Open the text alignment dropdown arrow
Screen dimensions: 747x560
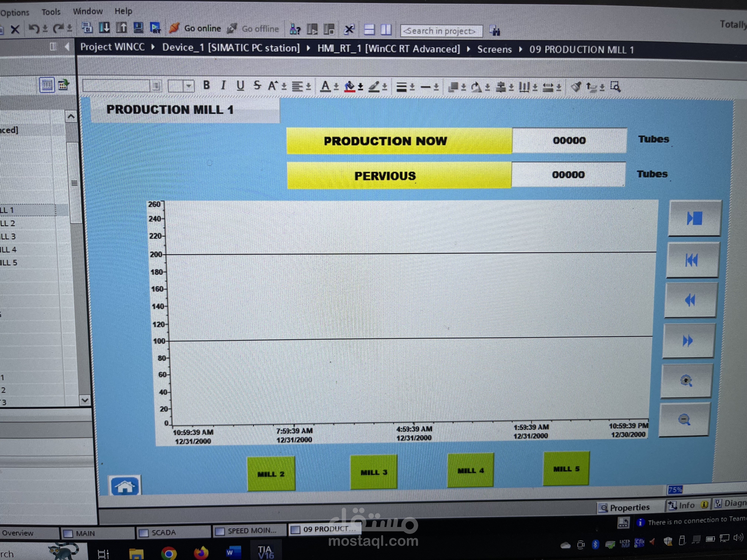(308, 87)
